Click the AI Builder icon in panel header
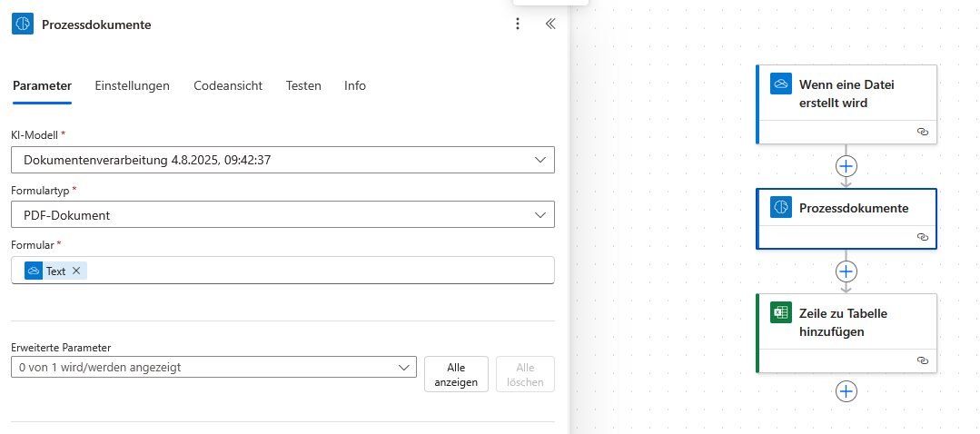The height and width of the screenshot is (434, 980). (x=23, y=24)
